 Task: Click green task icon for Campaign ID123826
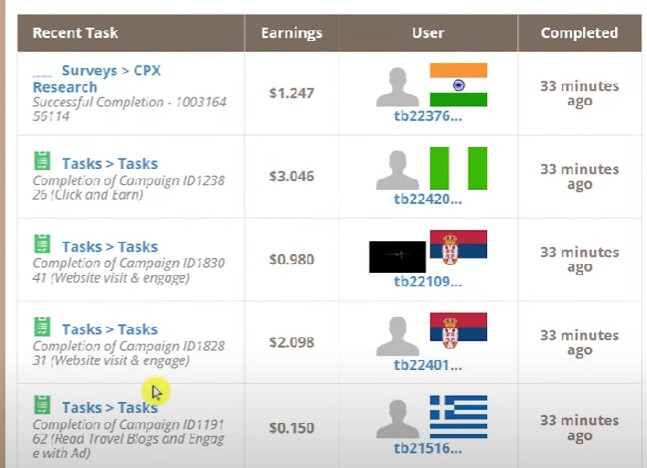click(x=42, y=161)
